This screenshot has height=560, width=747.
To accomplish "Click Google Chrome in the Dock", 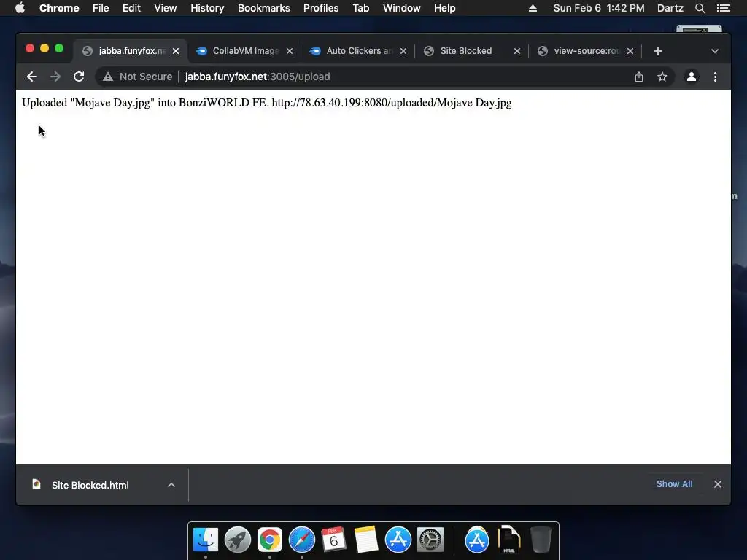I will [270, 540].
